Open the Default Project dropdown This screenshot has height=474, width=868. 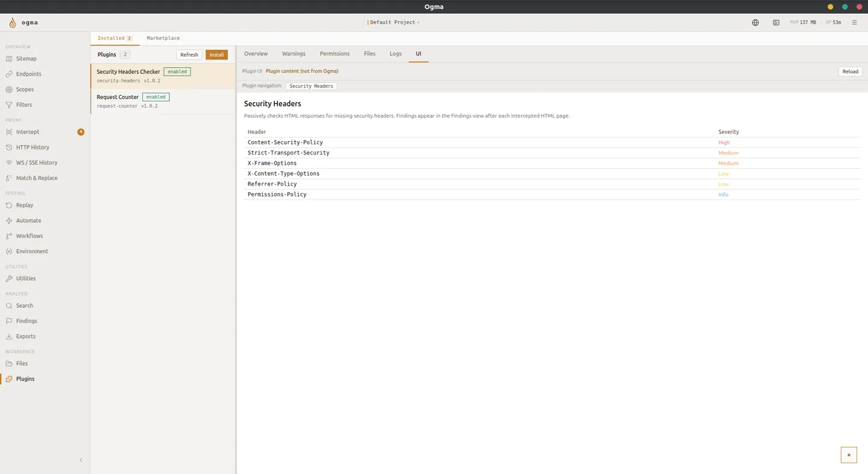click(x=393, y=22)
